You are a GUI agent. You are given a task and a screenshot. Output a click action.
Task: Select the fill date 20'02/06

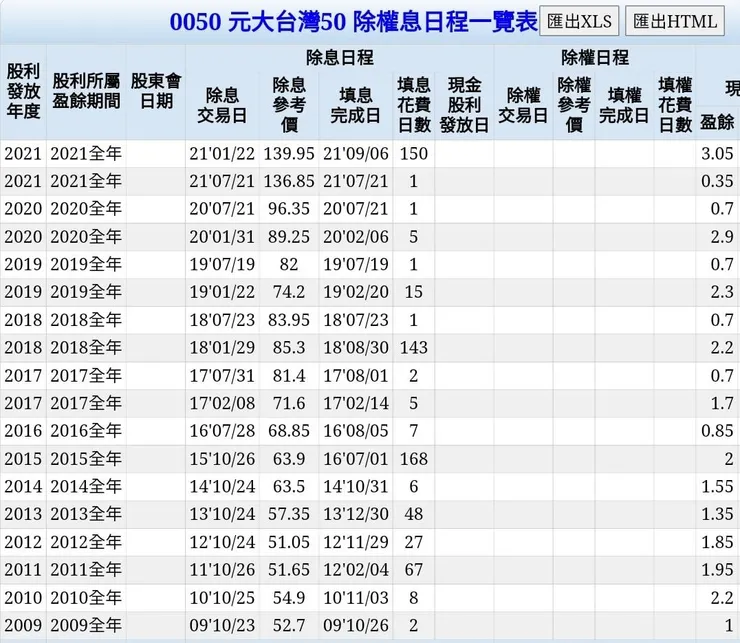tap(356, 237)
